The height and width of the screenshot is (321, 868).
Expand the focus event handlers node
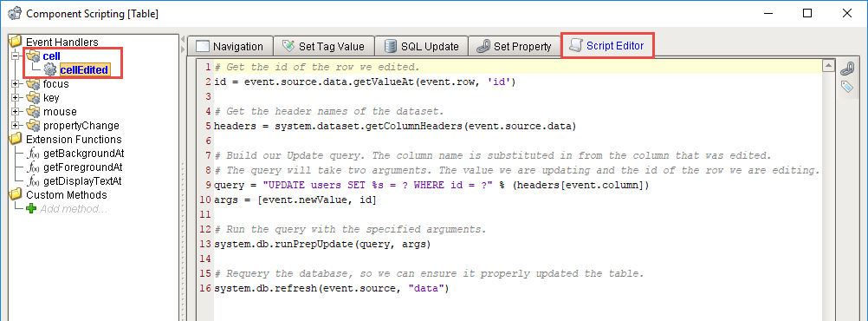(15, 84)
